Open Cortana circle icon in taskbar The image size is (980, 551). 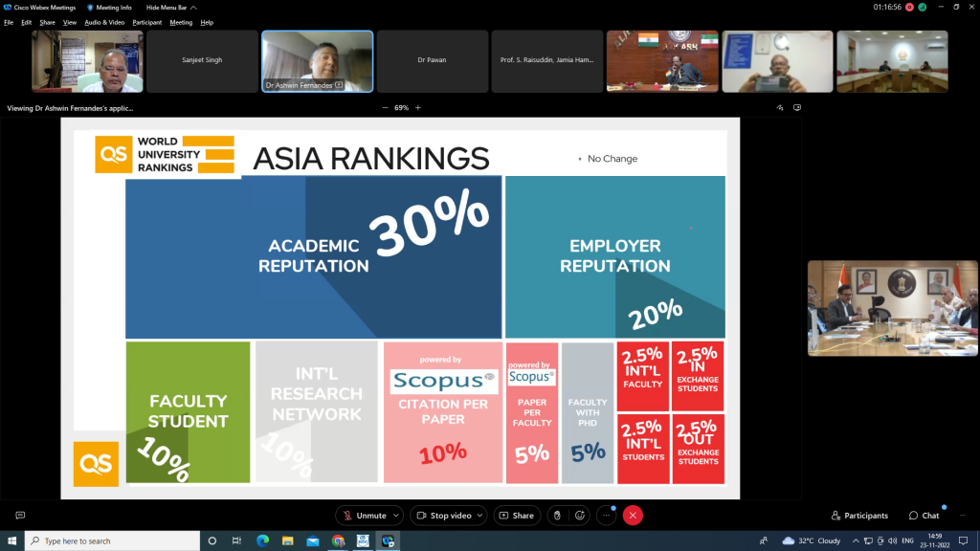212,541
